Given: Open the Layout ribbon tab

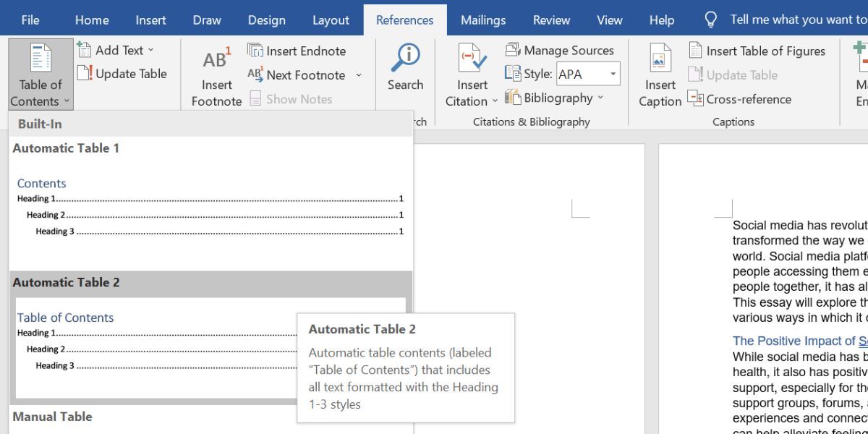Looking at the screenshot, I should click(331, 20).
